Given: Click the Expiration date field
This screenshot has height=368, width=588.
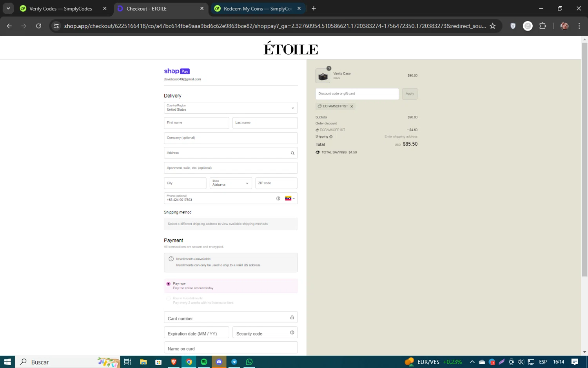Looking at the screenshot, I should (x=196, y=333).
